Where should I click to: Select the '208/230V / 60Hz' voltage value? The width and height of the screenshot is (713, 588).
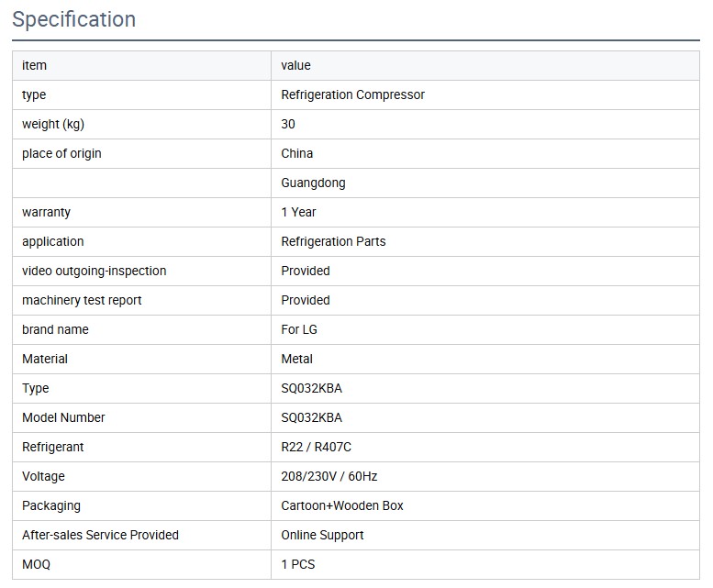coord(329,476)
